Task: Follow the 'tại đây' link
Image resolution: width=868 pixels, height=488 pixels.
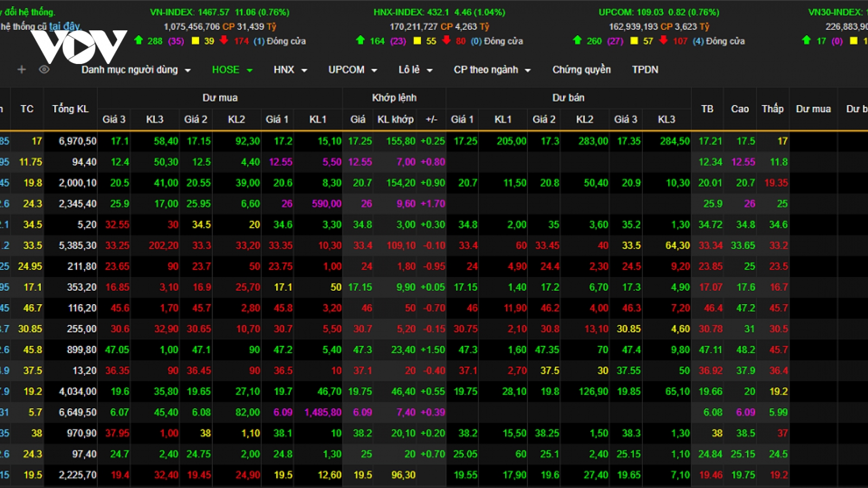Action: point(64,26)
